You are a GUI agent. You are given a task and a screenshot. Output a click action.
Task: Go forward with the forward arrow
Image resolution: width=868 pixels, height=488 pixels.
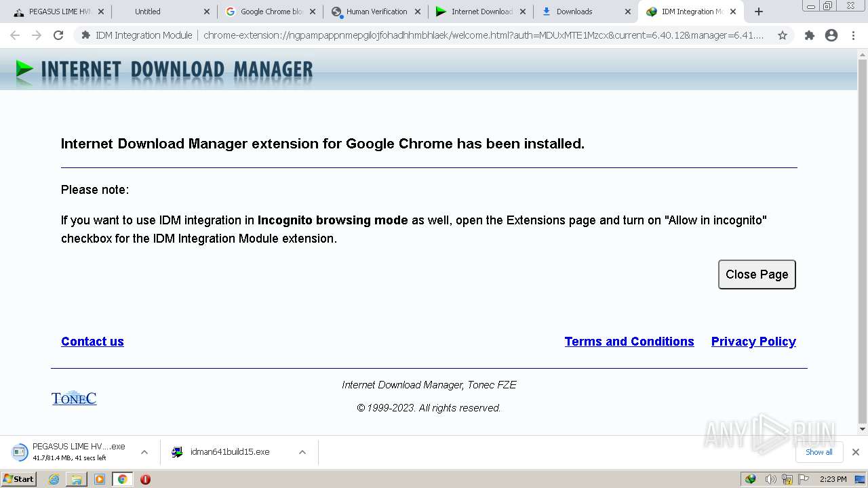(x=37, y=35)
